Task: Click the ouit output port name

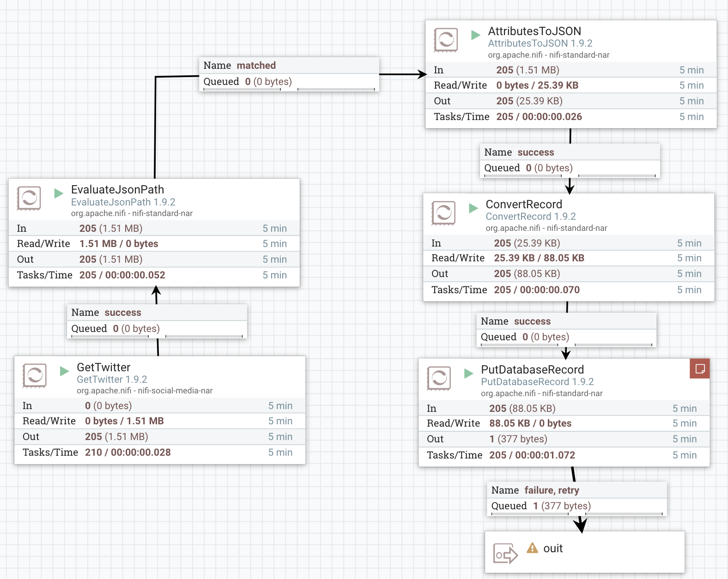Action: click(x=553, y=548)
